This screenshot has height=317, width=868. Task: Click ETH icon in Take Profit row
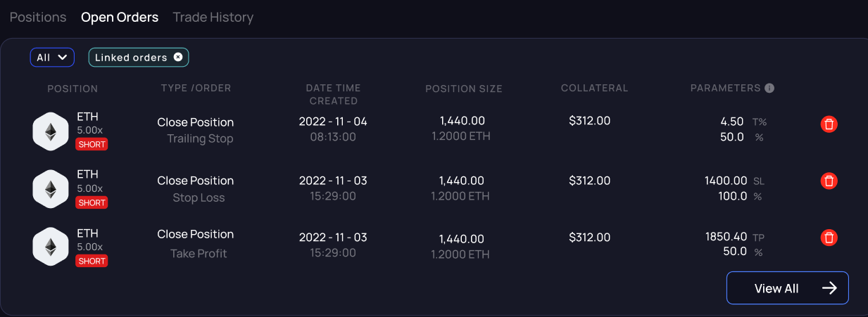(51, 247)
